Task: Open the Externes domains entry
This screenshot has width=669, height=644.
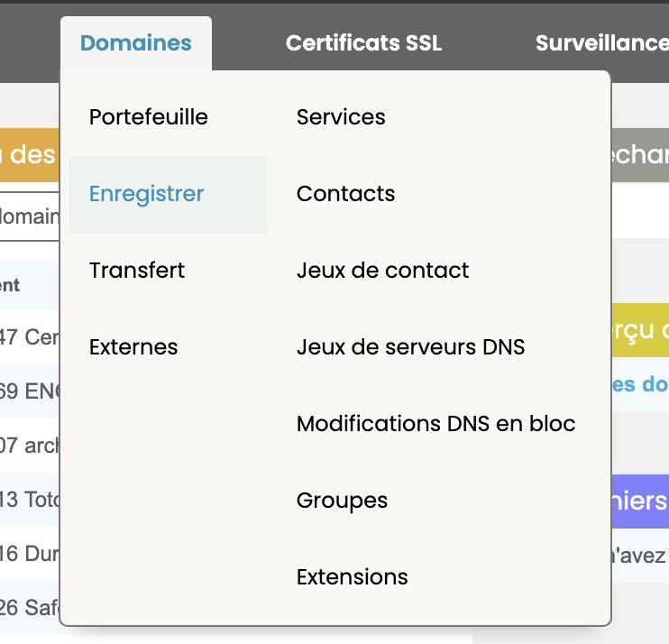Action: click(x=133, y=347)
